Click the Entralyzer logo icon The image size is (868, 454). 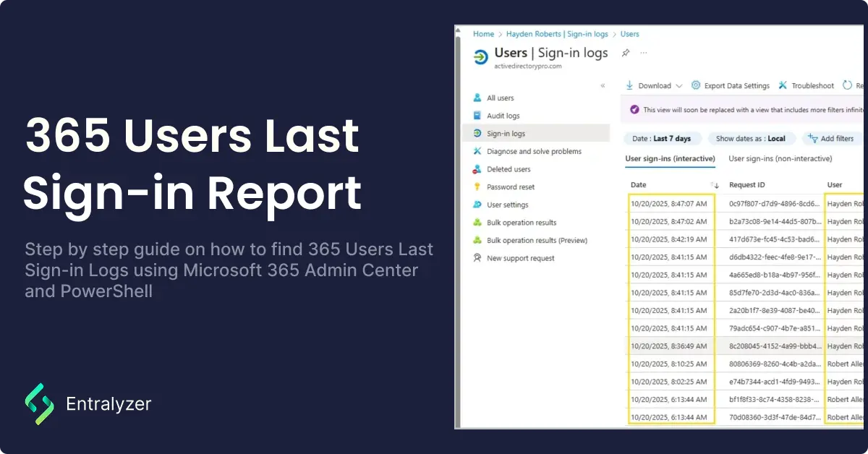39,403
